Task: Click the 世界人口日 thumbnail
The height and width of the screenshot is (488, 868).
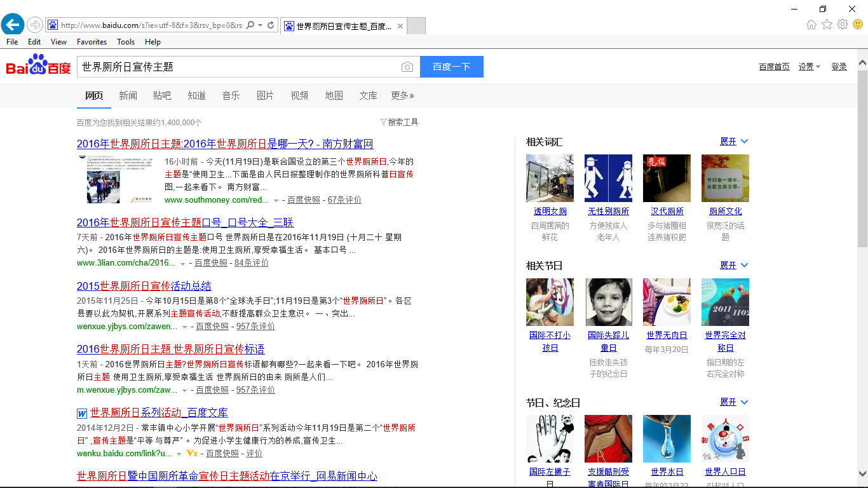Action: click(725, 438)
